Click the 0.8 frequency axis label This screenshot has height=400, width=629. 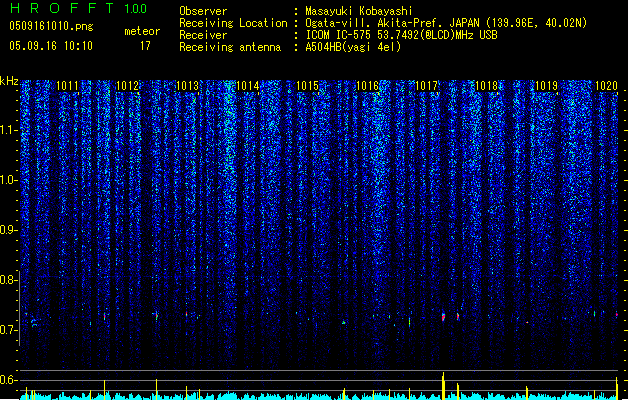[8, 280]
